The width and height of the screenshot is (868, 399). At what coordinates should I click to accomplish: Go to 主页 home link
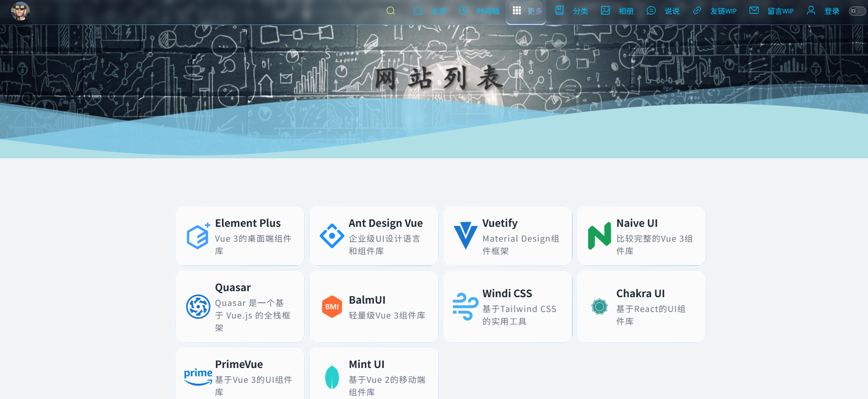pos(438,11)
